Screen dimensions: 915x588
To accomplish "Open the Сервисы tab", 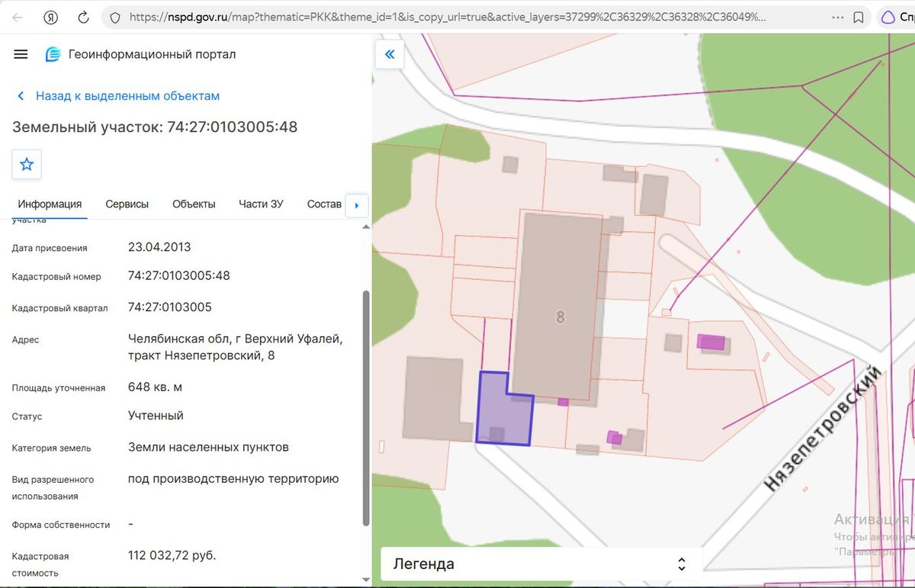I will [127, 204].
